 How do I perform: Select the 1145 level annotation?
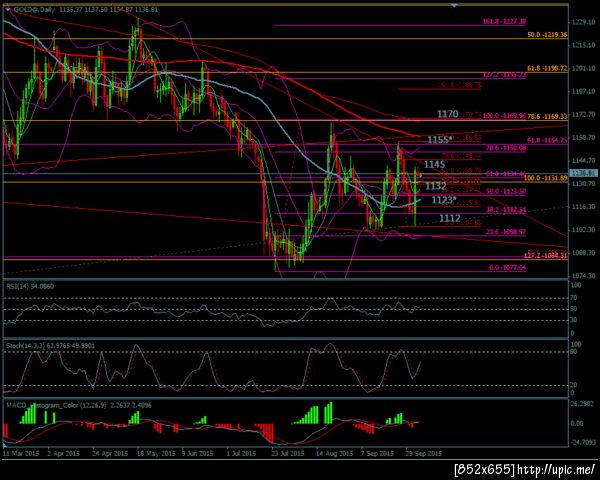(434, 165)
